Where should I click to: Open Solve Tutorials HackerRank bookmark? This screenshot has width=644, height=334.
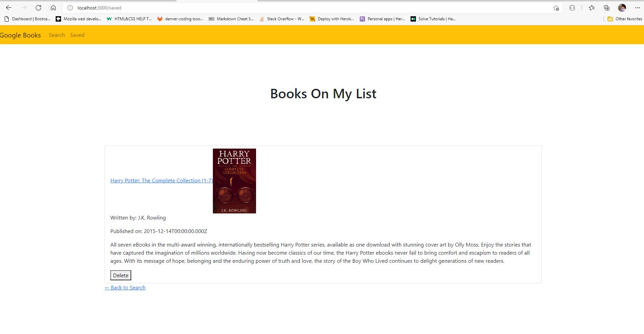pos(433,19)
